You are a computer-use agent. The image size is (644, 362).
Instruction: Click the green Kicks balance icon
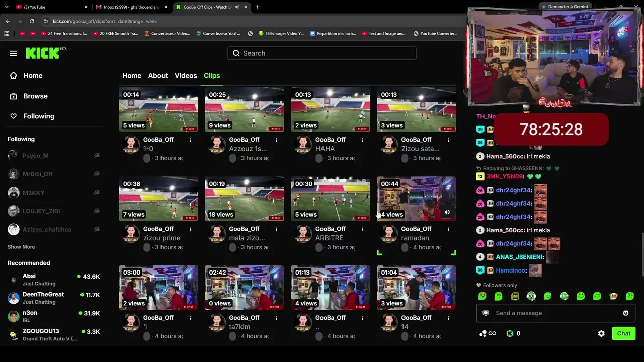[x=510, y=333]
